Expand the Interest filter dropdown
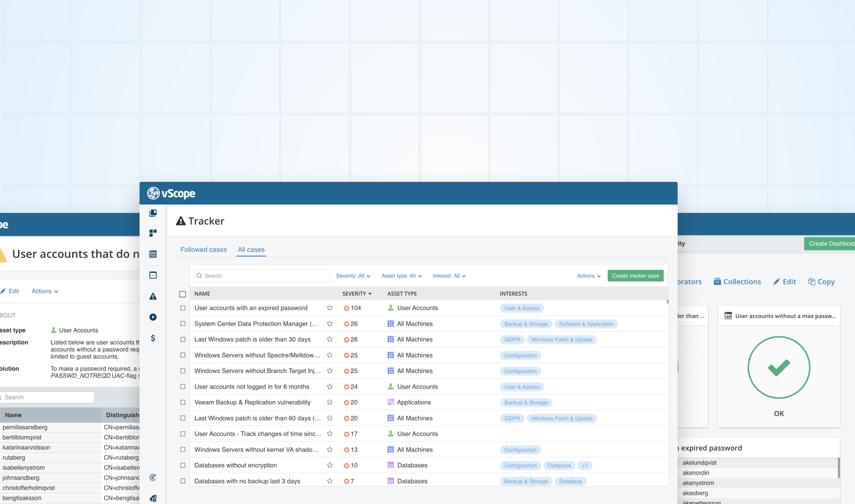This screenshot has height=504, width=855. point(449,276)
